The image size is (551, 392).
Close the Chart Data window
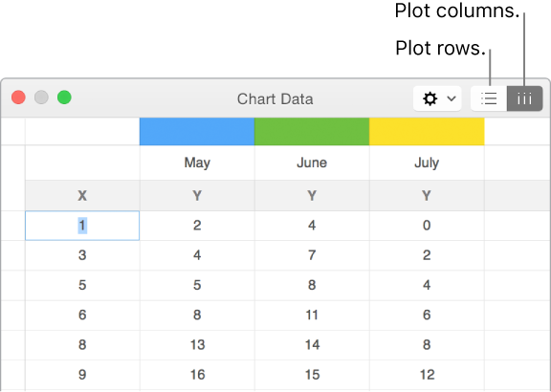pyautogui.click(x=18, y=98)
